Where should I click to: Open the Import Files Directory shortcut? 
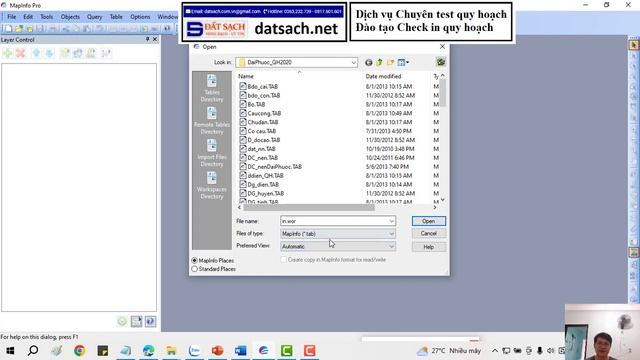point(212,153)
